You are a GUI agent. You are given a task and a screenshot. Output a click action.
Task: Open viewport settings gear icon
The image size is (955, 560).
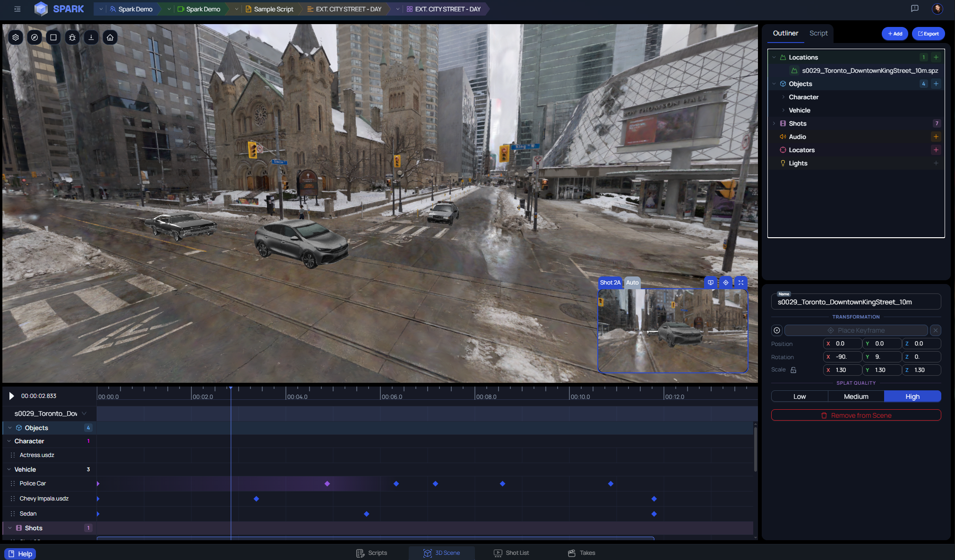[16, 37]
